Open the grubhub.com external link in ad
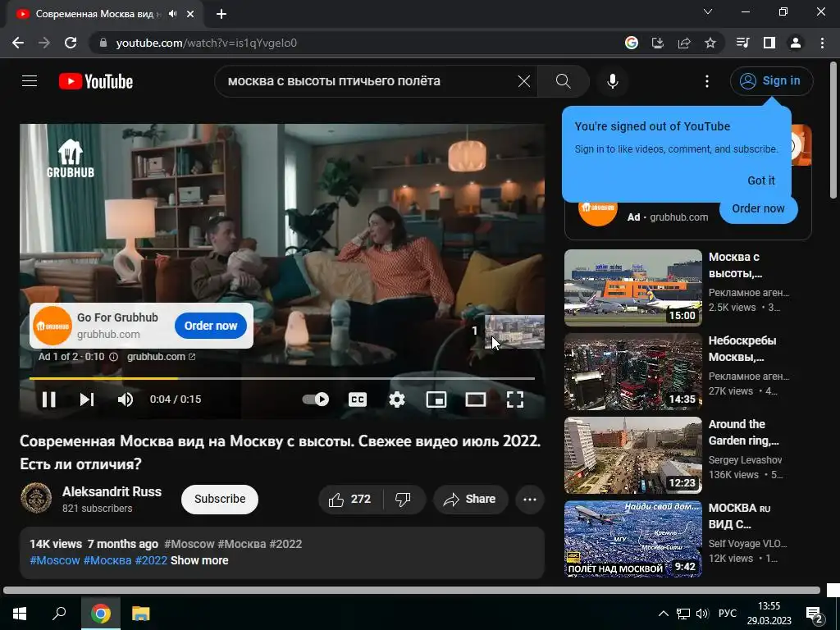This screenshot has width=840, height=630. 162,357
